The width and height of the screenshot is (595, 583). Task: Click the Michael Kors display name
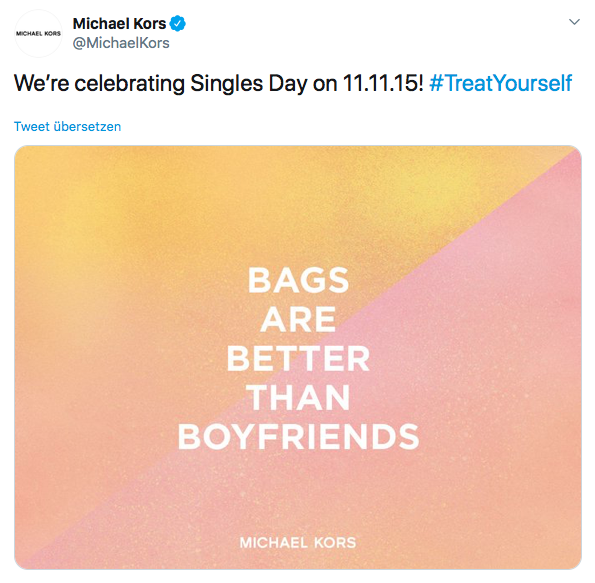[x=120, y=24]
